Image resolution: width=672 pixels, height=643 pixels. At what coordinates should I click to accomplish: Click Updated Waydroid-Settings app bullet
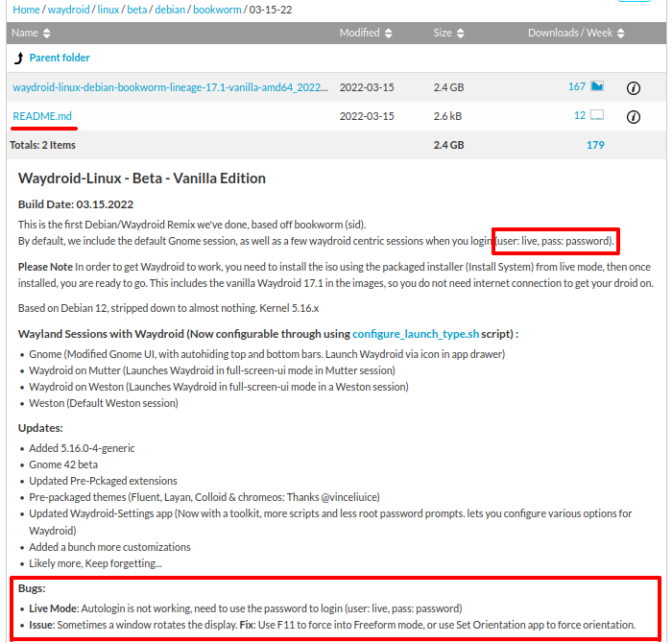click(330, 522)
